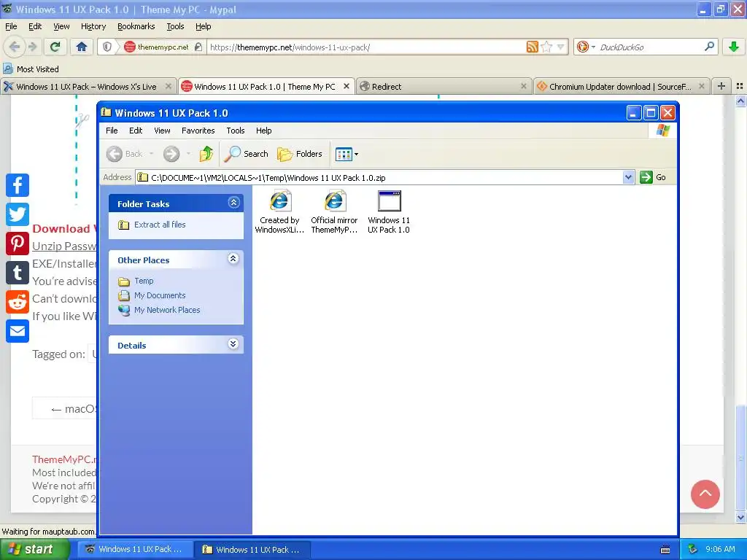Screen dimensions: 747x560
Task: Click browser page scrollbar down arrow
Action: coord(741,517)
